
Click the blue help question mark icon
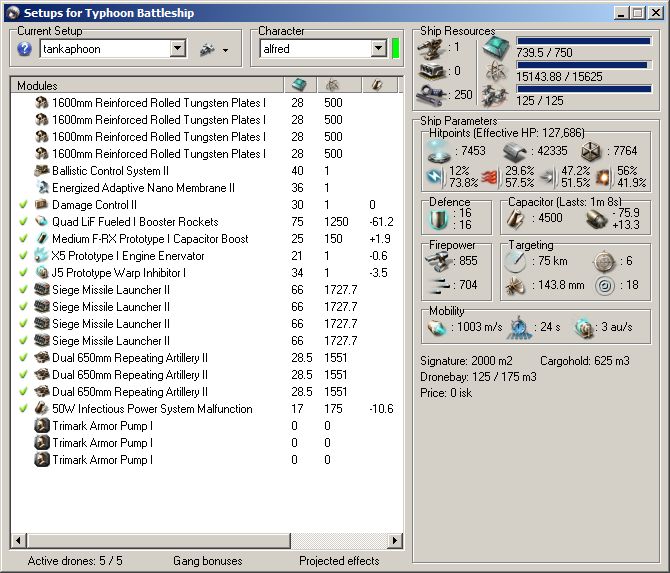(x=25, y=49)
